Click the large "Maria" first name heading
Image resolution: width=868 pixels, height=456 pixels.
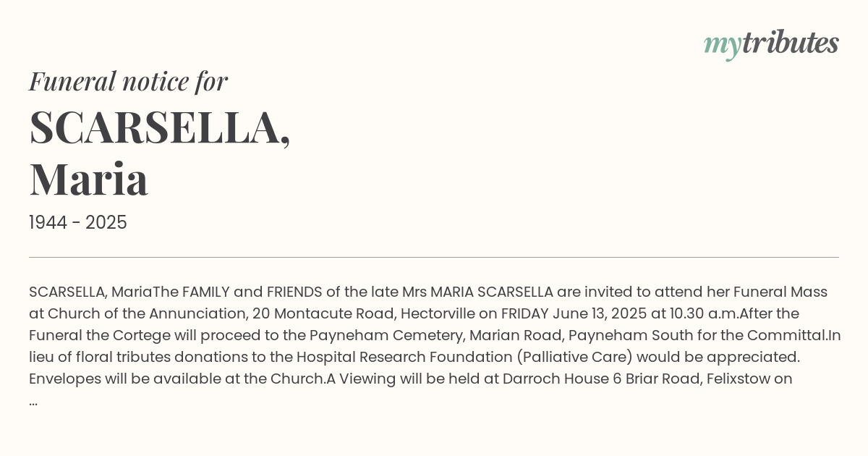pos(89,180)
